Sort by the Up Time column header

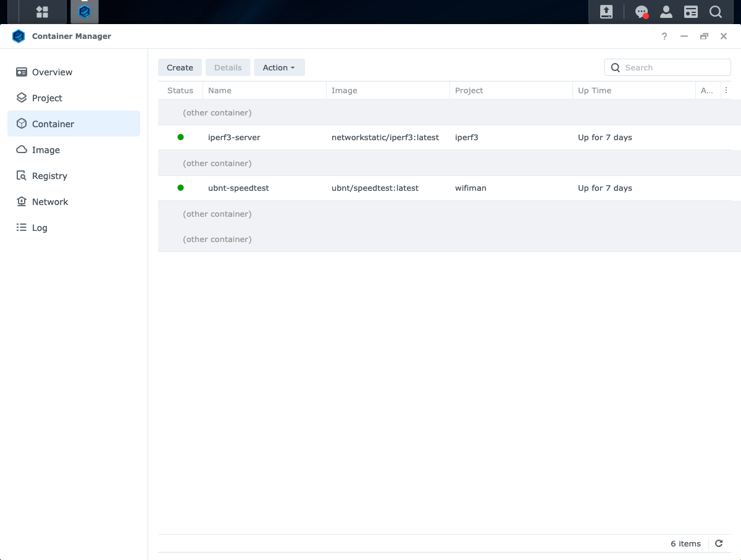(x=634, y=90)
